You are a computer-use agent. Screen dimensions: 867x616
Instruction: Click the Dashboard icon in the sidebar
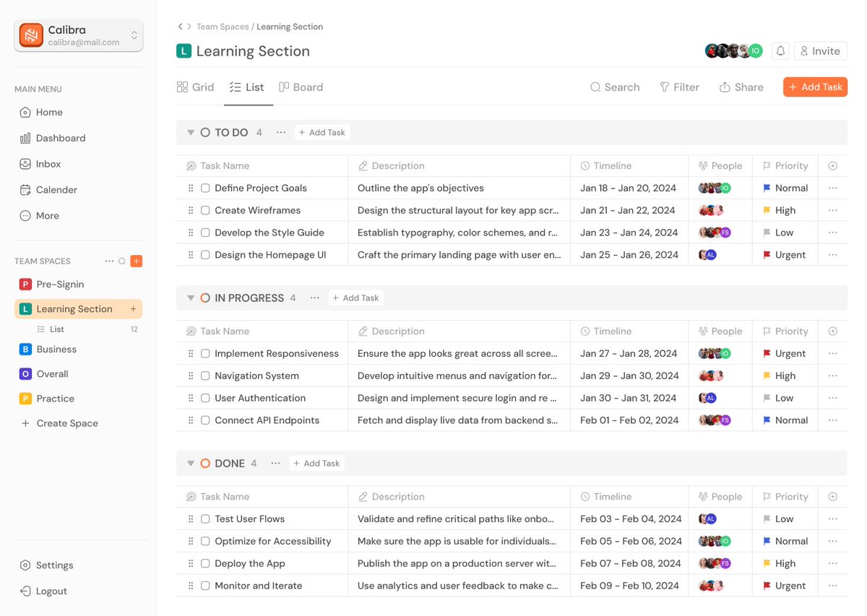coord(26,138)
